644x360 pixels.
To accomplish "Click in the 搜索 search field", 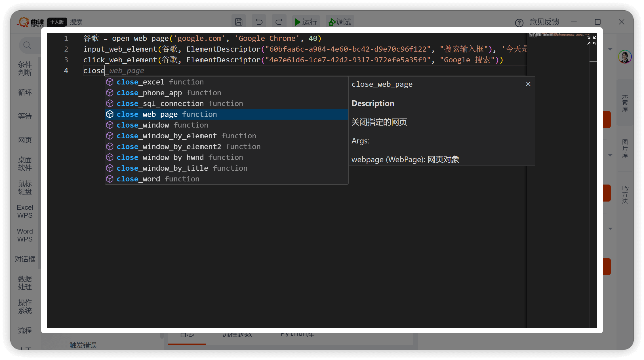I will [x=76, y=22].
